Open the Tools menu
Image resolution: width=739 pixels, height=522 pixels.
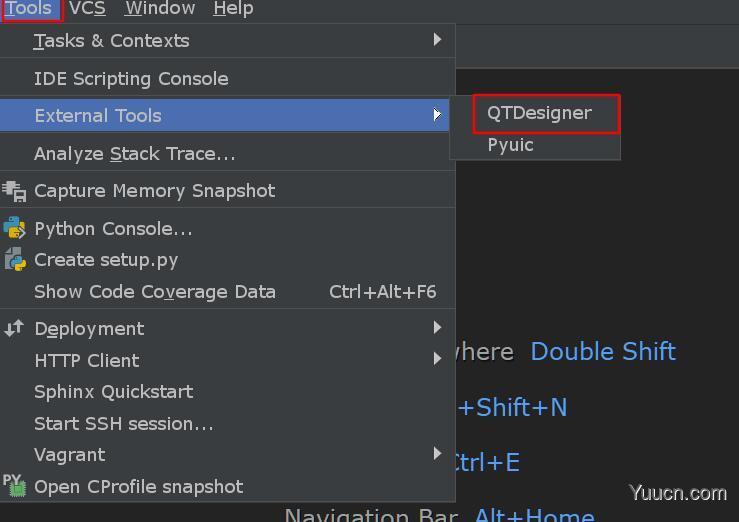[x=29, y=8]
